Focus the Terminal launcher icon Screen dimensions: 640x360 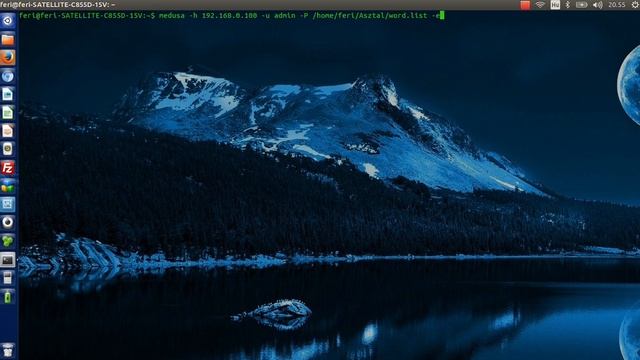[8, 260]
